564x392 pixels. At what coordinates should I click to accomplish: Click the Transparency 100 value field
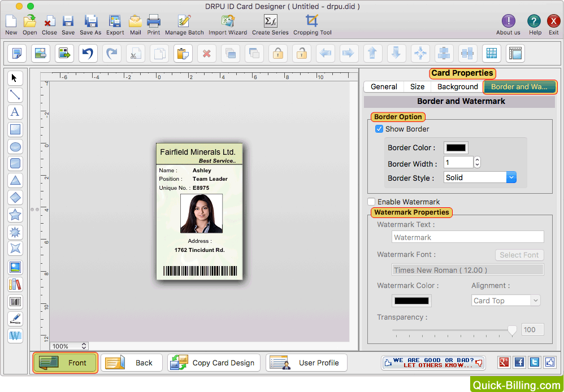tap(532, 329)
